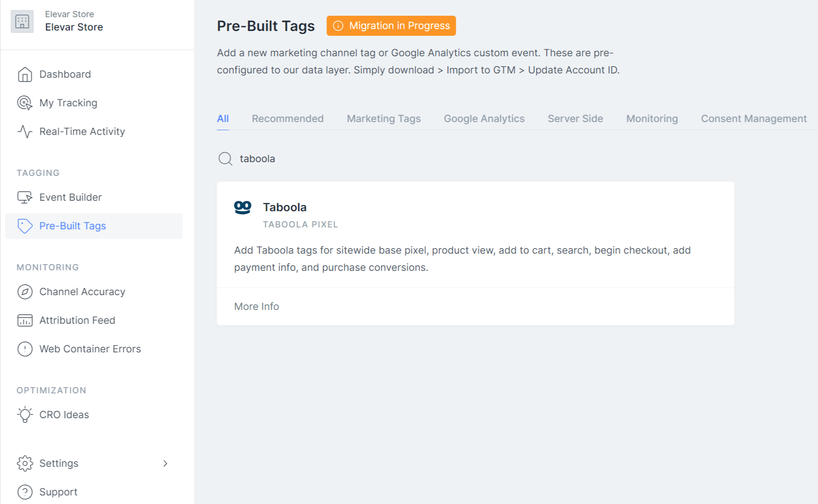Click the search magnifier icon

click(x=225, y=159)
